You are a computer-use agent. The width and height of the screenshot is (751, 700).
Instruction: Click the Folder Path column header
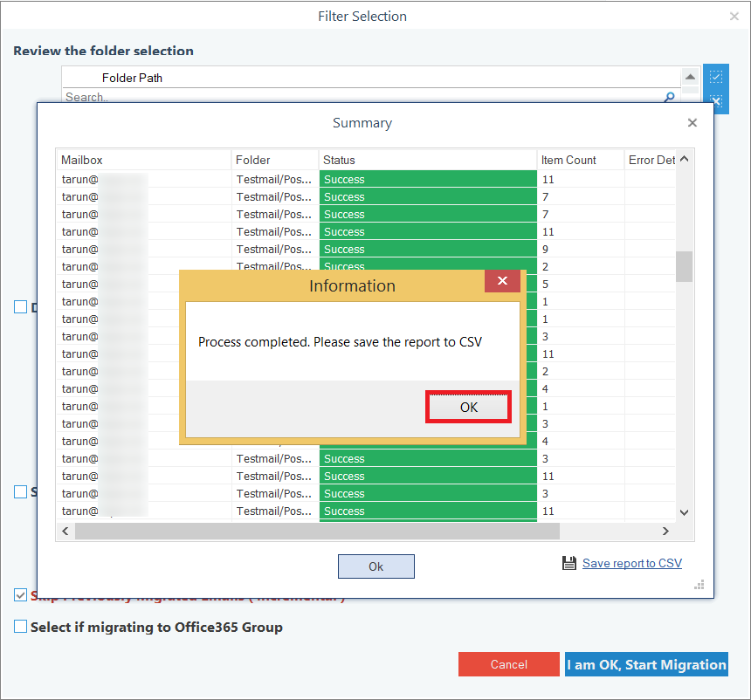[x=132, y=78]
